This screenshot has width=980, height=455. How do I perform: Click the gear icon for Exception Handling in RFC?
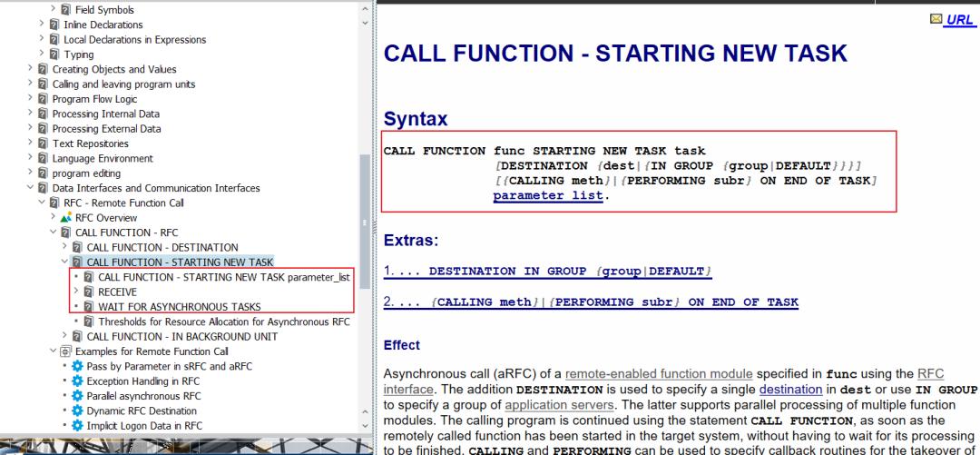pyautogui.click(x=77, y=381)
